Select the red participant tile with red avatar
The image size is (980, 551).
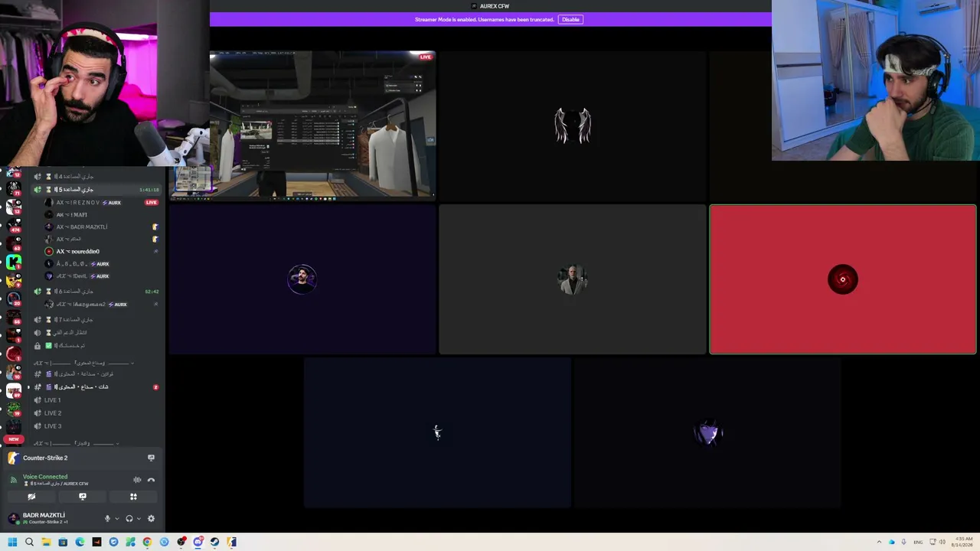[x=842, y=279]
